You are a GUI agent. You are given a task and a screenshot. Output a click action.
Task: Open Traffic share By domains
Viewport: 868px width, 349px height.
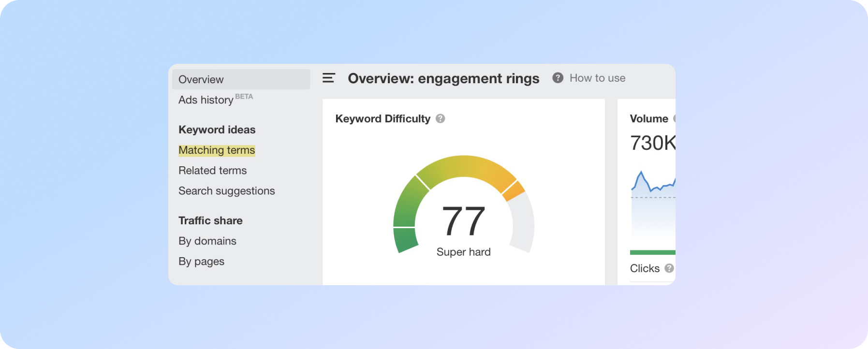(x=207, y=241)
